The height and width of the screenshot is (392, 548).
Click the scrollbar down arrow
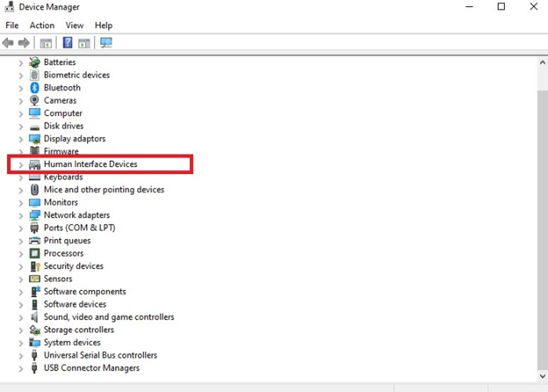coord(543,376)
